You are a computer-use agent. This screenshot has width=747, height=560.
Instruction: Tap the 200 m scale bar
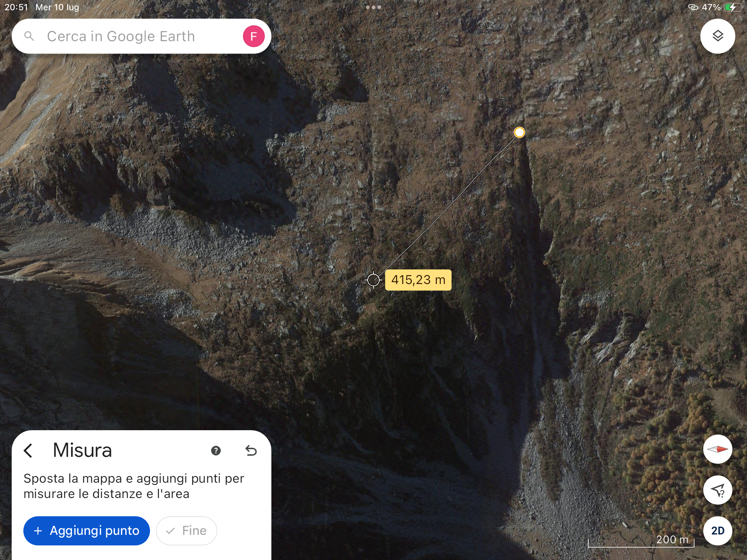pyautogui.click(x=641, y=541)
